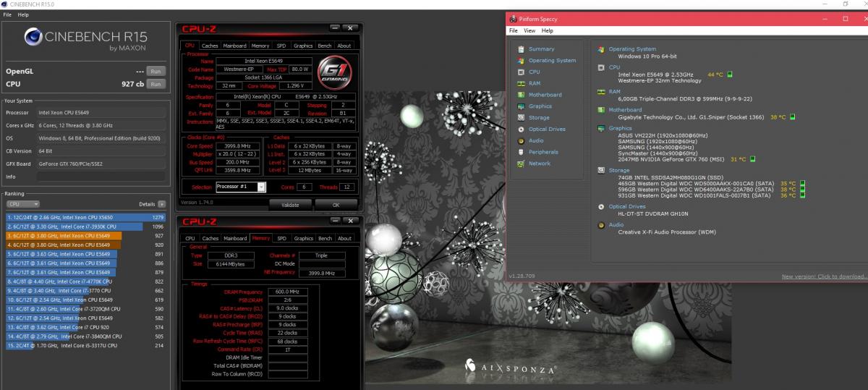
Task: Open CPU section in Speccy sidebar
Action: [x=534, y=72]
